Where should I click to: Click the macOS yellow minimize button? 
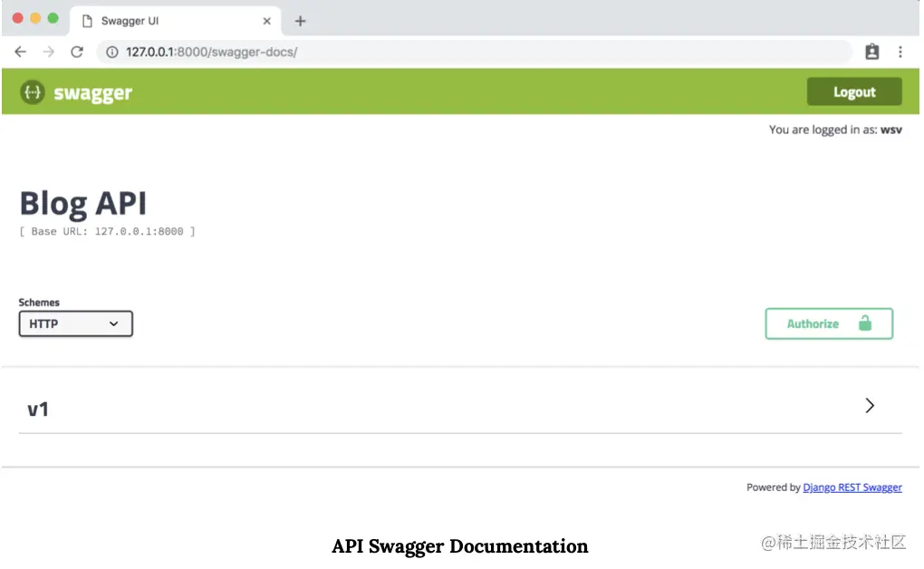35,18
